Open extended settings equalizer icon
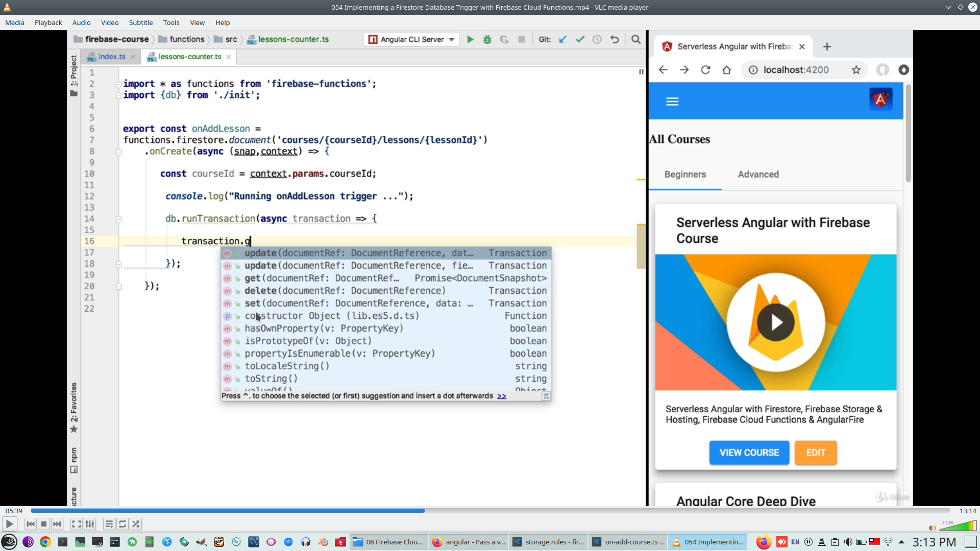 90,524
